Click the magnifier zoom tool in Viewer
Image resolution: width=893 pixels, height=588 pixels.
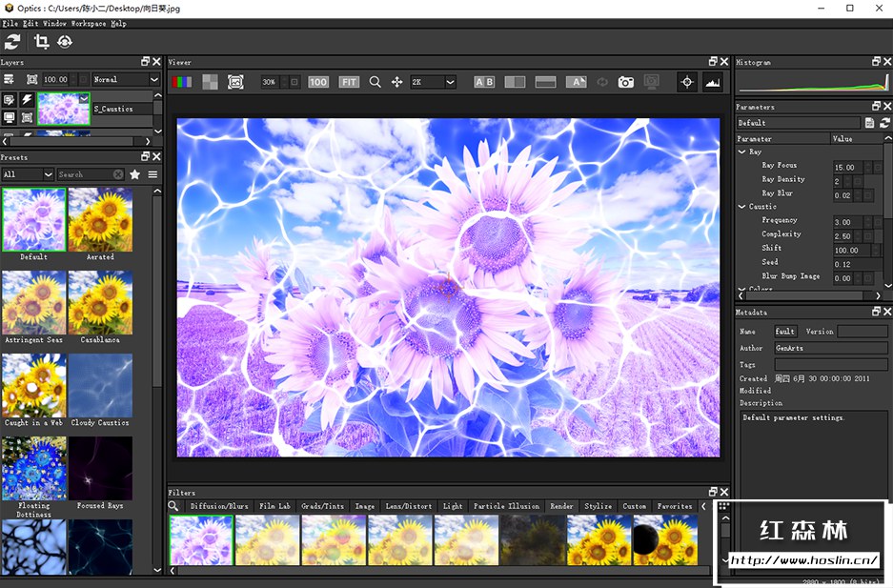tap(375, 82)
